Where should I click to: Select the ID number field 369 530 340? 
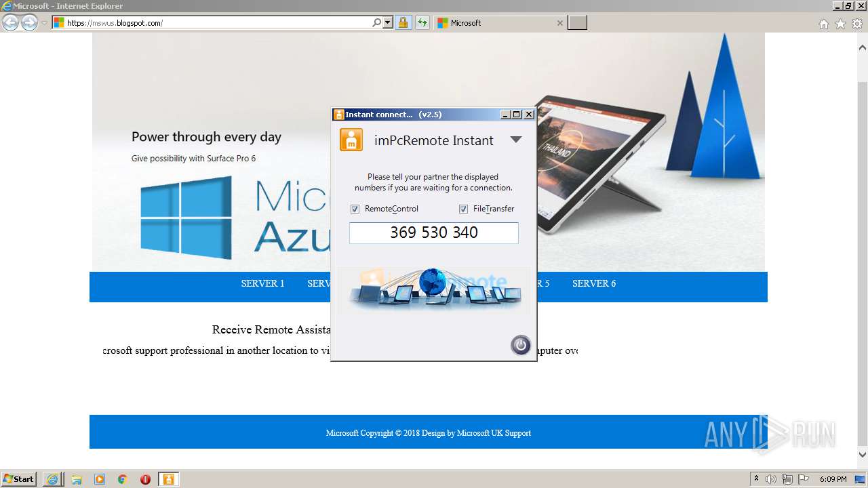pos(434,232)
